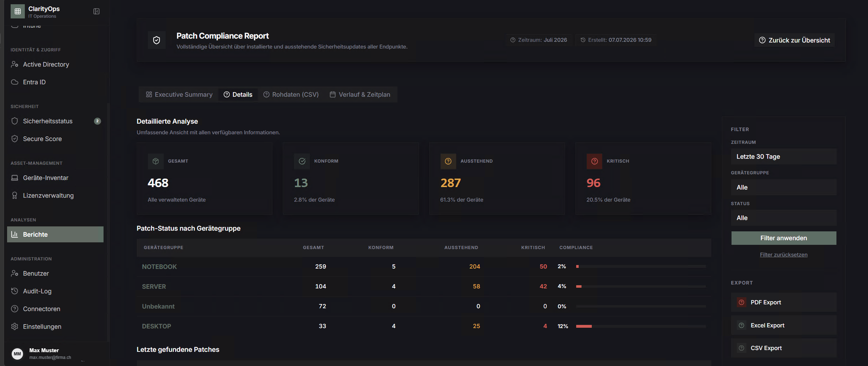
Task: Click the SERVER device group row label
Action: pyautogui.click(x=154, y=287)
